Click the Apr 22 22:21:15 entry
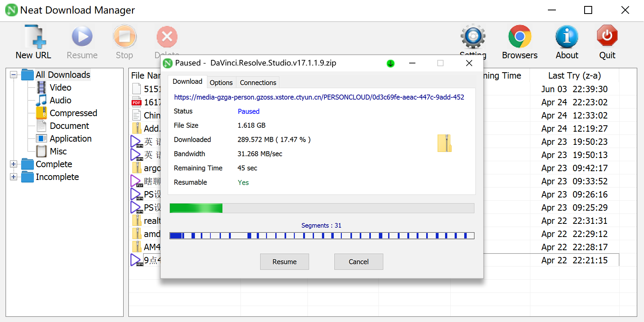The image size is (644, 322). pos(574,260)
